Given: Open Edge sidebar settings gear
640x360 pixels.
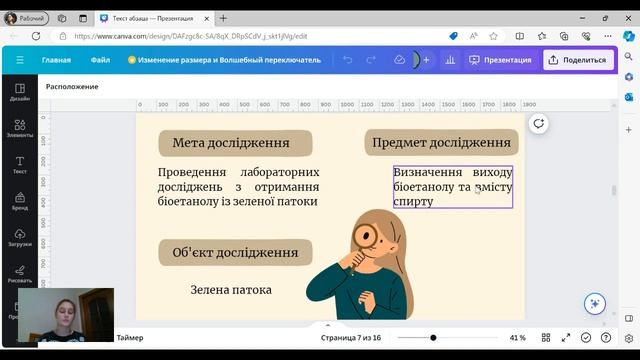Looking at the screenshot, I should point(629,338).
